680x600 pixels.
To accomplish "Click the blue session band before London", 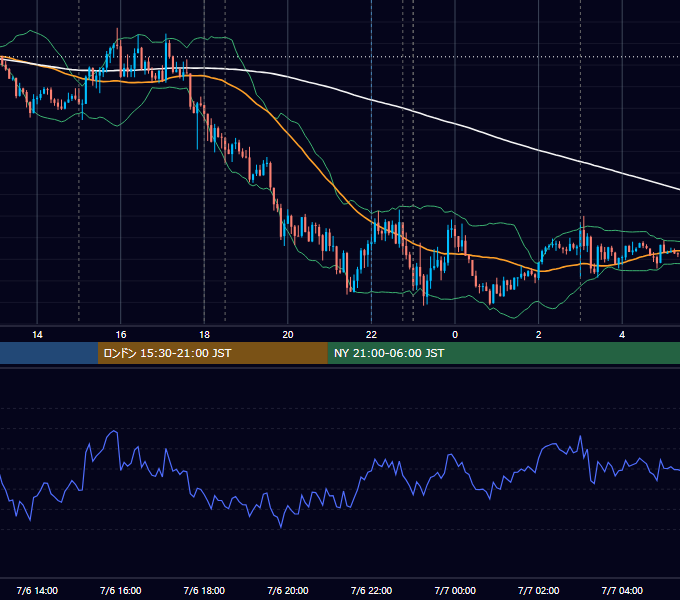I will tap(49, 353).
